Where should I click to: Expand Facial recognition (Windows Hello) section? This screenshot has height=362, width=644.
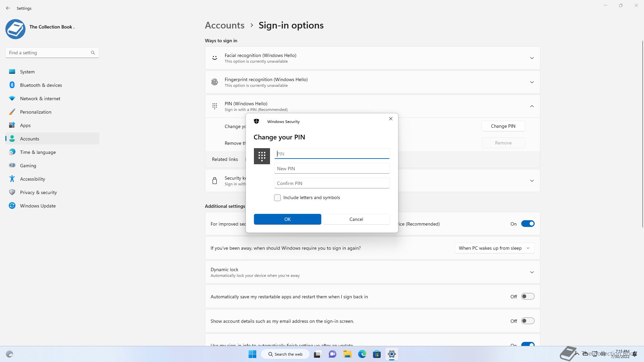coord(532,58)
